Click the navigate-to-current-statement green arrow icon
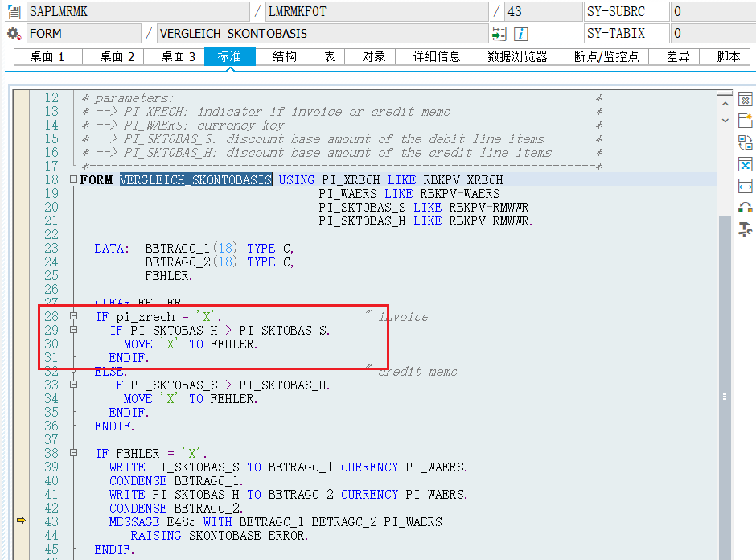The width and height of the screenshot is (756, 560). 499,34
